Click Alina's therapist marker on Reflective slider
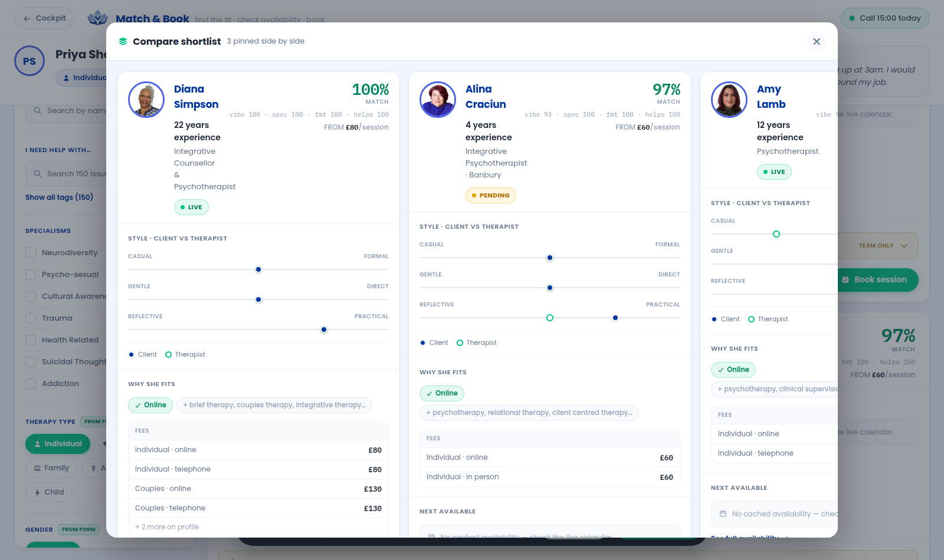This screenshot has width=944, height=560. click(550, 318)
